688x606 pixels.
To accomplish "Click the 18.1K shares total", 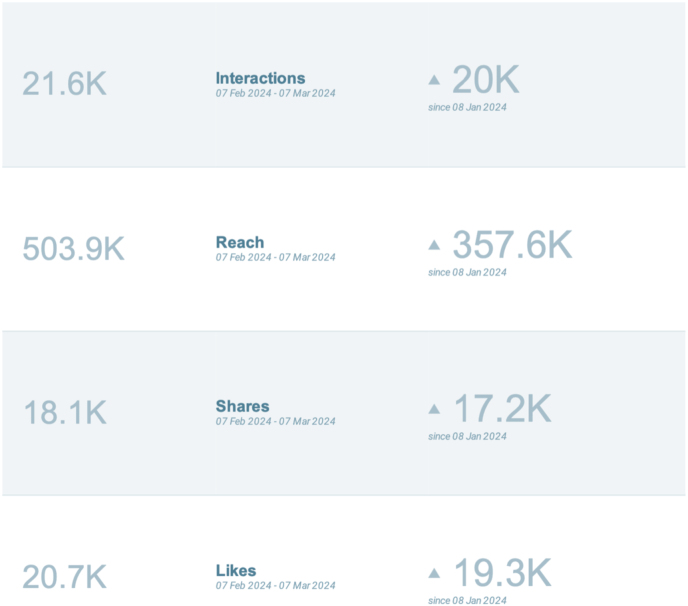I will (65, 412).
